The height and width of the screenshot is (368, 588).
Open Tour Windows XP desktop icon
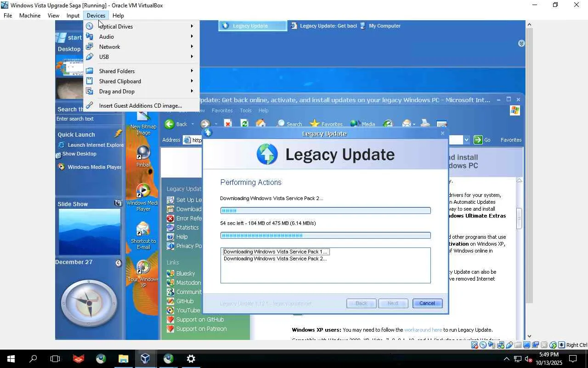point(143,274)
